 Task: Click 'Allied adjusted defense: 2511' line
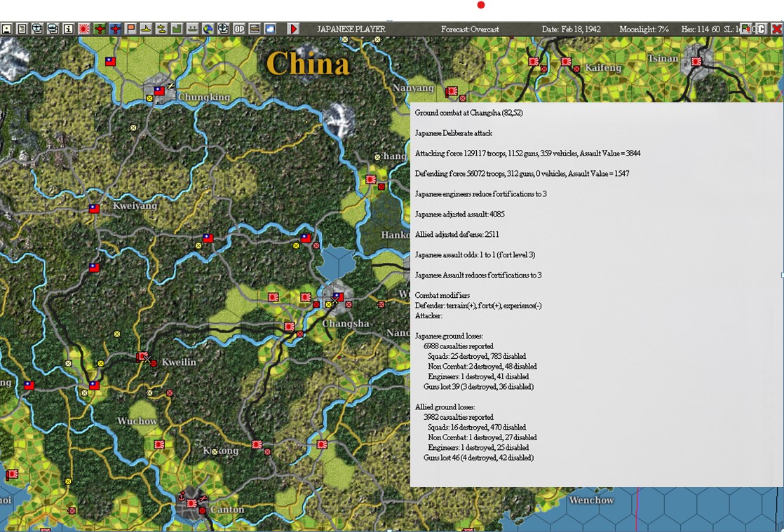click(x=457, y=234)
